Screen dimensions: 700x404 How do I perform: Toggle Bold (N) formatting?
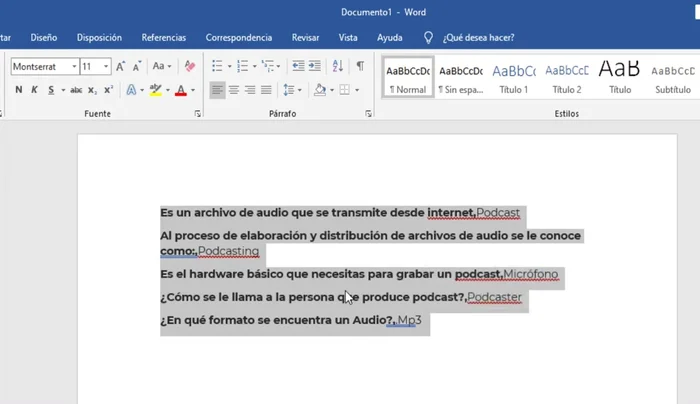19,90
